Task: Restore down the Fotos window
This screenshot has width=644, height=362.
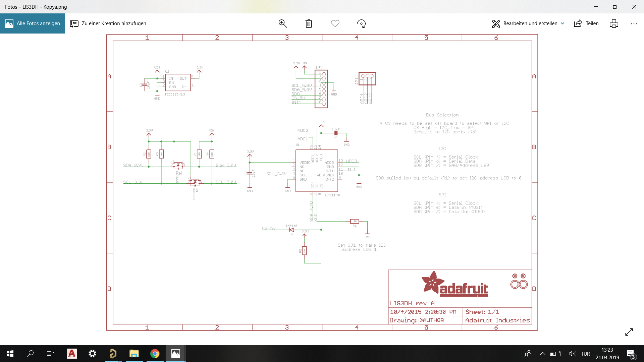Action: pyautogui.click(x=615, y=7)
